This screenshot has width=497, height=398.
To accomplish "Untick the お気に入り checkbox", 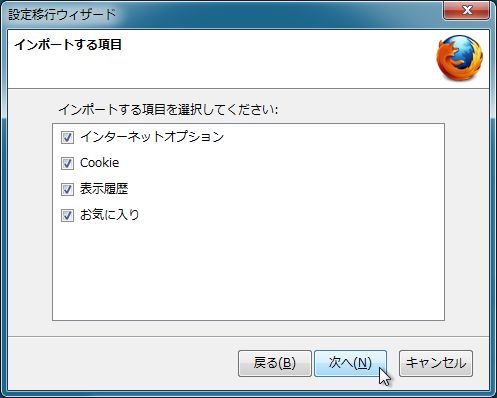I will [67, 215].
